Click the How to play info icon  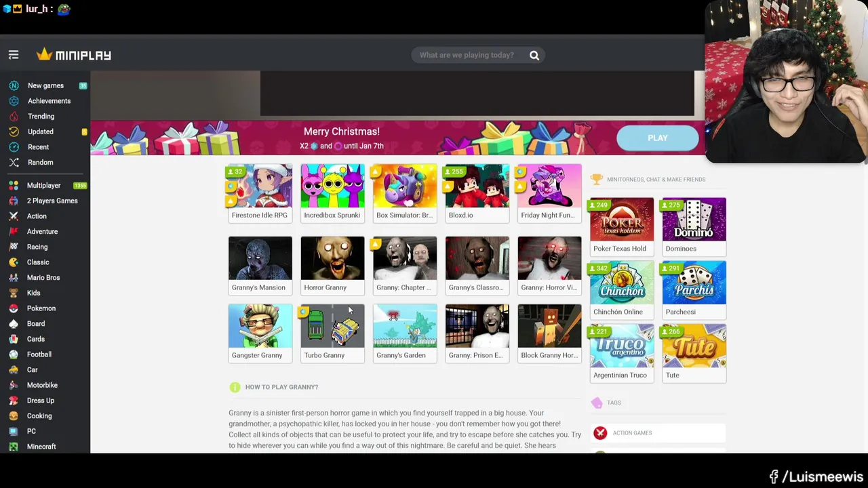(x=235, y=387)
